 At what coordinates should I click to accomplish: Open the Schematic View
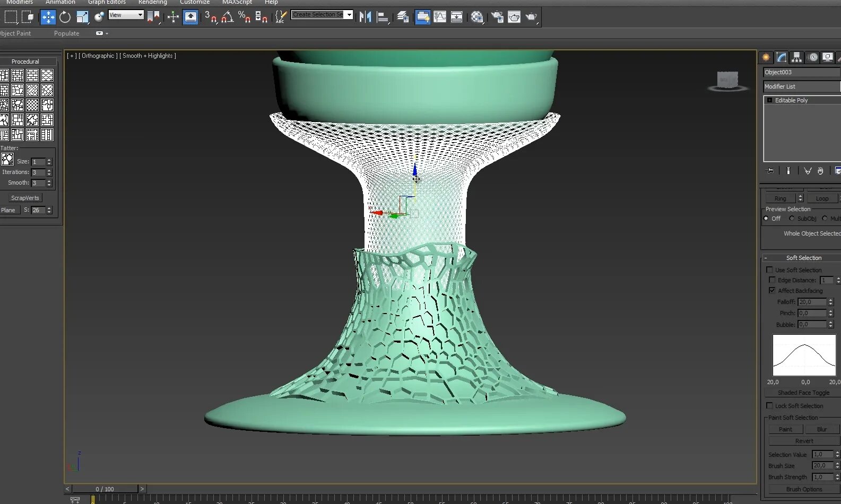[x=457, y=17]
